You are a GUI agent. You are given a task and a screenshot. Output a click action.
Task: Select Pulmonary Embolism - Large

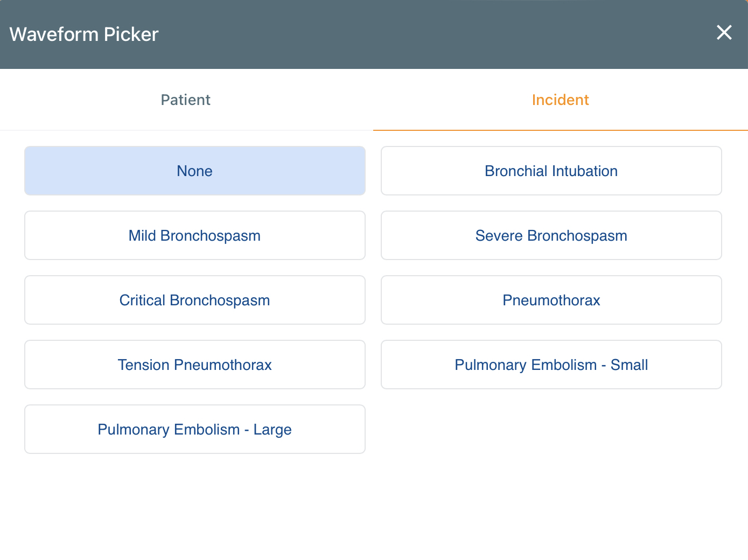click(195, 429)
